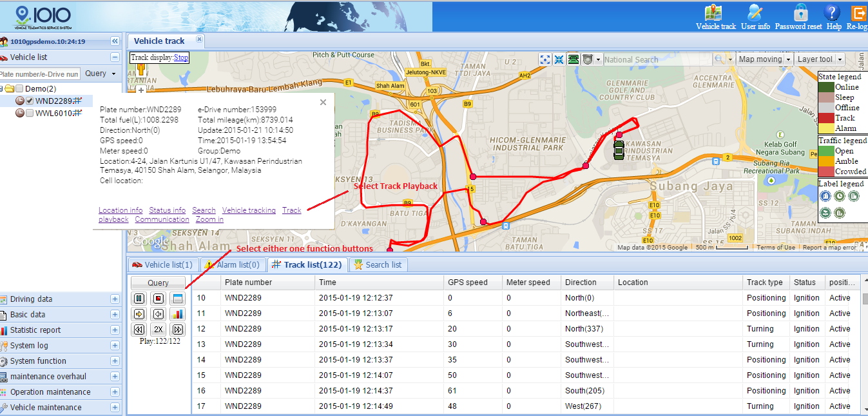The height and width of the screenshot is (416, 868).
Task: Open the Layer tool dropdown
Action: (819, 59)
